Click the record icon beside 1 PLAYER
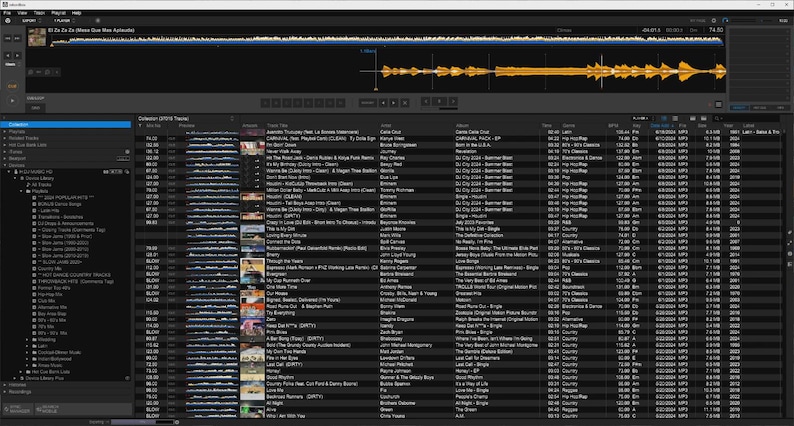The image size is (794, 426). (x=98, y=21)
